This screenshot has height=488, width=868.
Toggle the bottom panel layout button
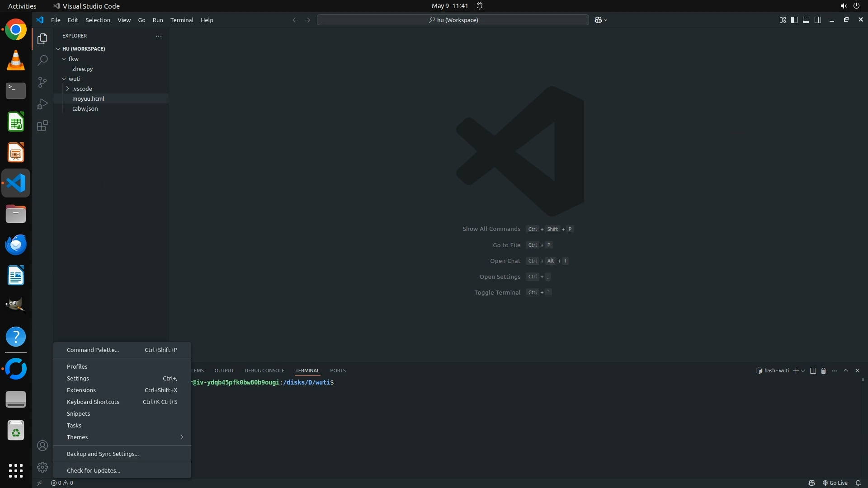point(806,20)
